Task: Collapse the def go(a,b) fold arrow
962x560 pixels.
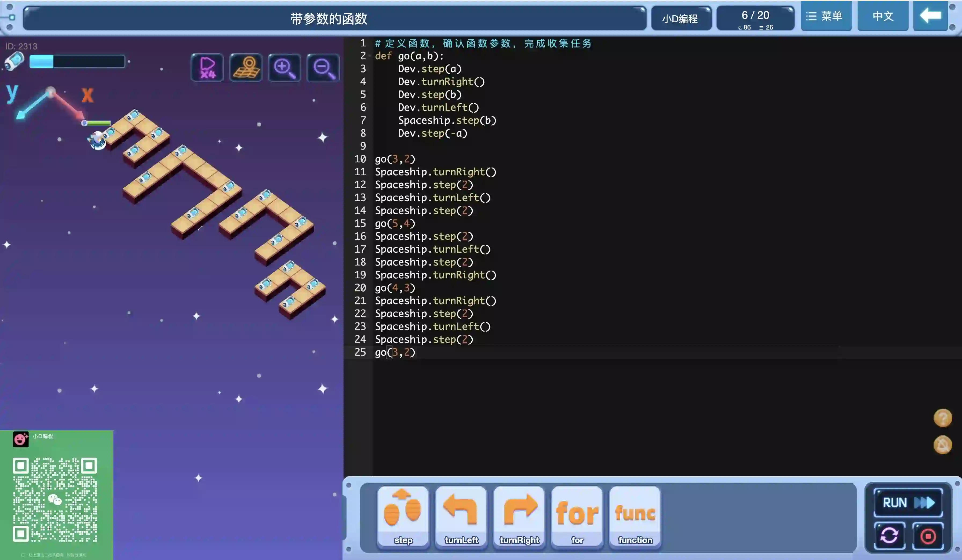Action: pos(370,56)
